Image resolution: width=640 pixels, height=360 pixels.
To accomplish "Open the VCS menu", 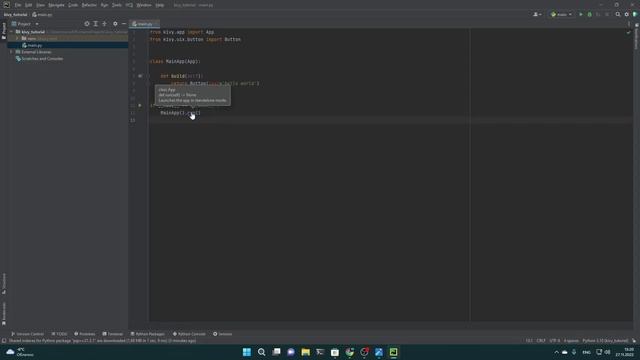I will point(129,5).
